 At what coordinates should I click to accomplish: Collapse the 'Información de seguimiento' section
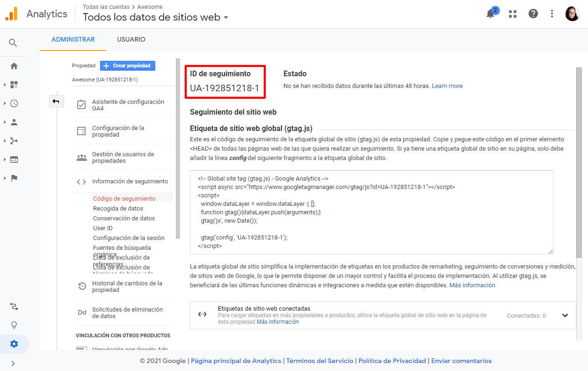coord(123,182)
